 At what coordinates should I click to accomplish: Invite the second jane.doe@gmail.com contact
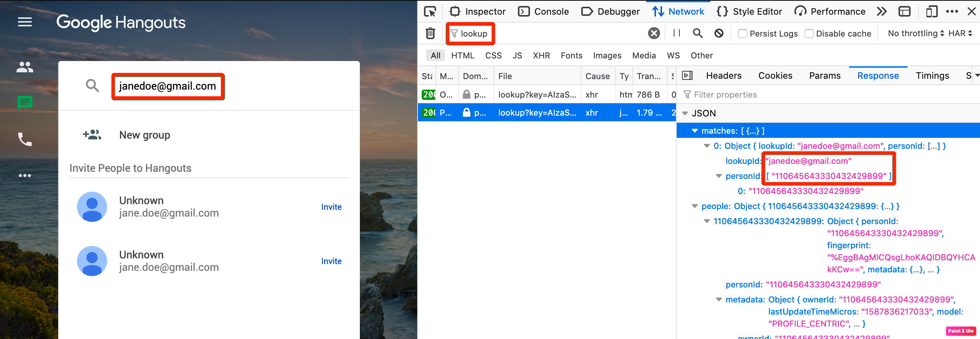tap(331, 261)
